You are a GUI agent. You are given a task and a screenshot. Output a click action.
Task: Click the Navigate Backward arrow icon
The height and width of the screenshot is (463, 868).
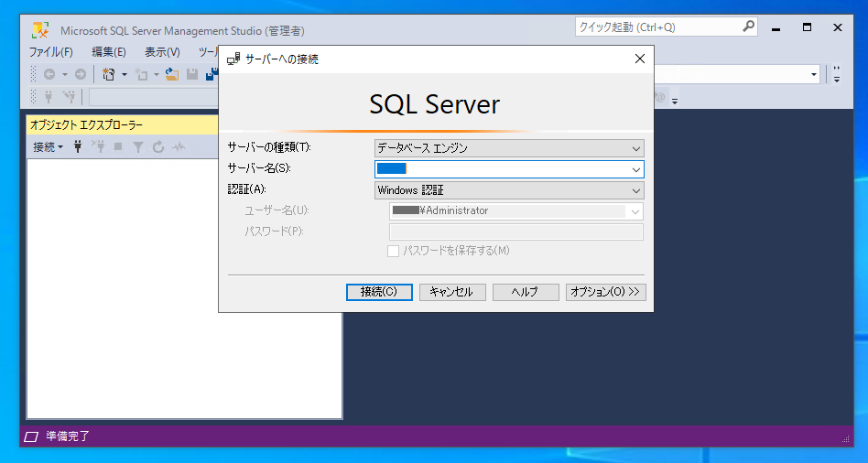pos(49,74)
